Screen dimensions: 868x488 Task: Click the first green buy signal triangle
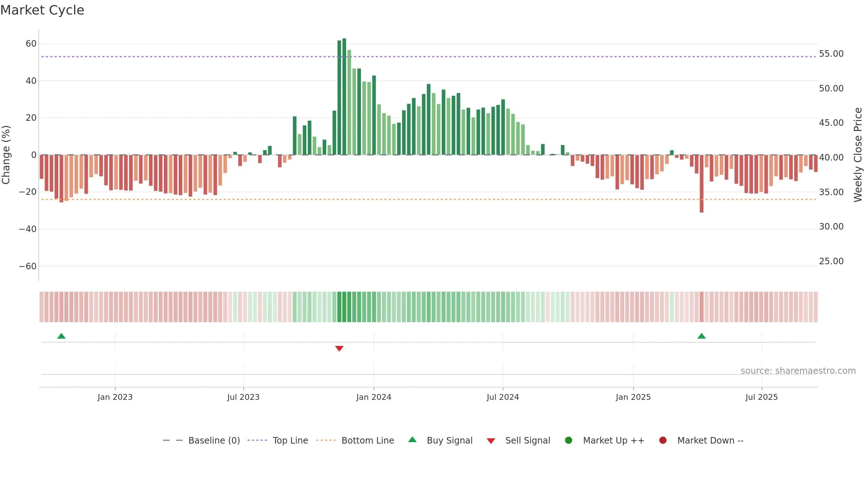61,336
